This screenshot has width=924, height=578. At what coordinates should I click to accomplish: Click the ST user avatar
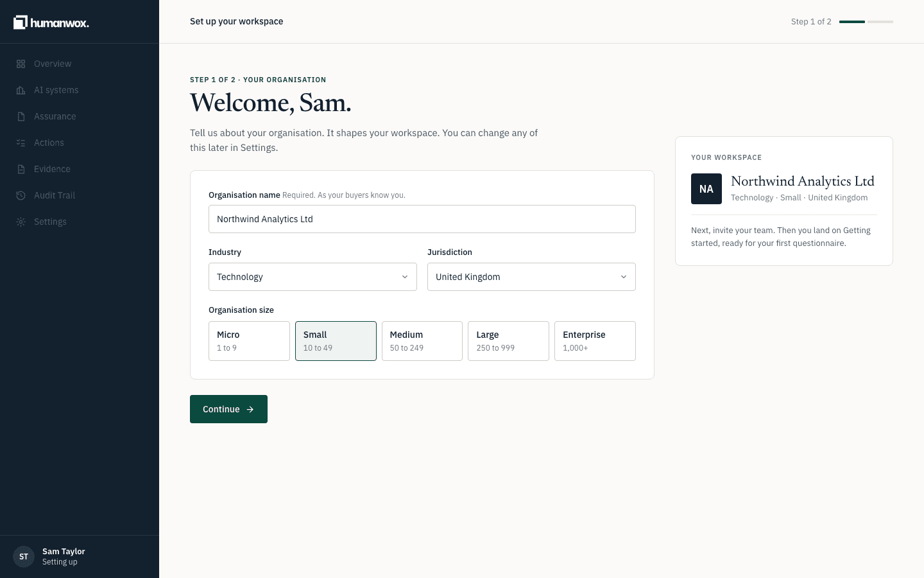(24, 557)
